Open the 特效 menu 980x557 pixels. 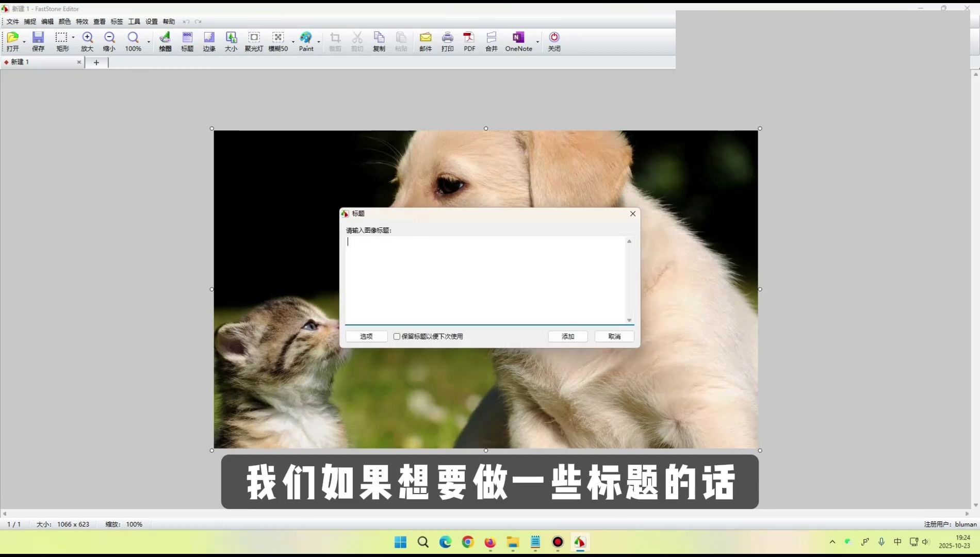(82, 22)
